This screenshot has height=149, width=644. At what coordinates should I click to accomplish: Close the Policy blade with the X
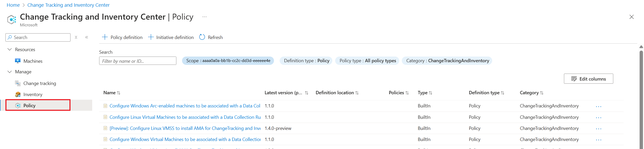[x=632, y=17]
